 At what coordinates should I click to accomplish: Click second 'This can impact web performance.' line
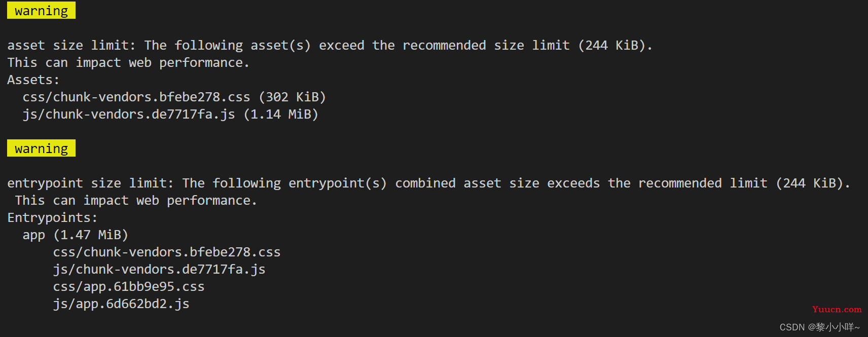(x=136, y=200)
